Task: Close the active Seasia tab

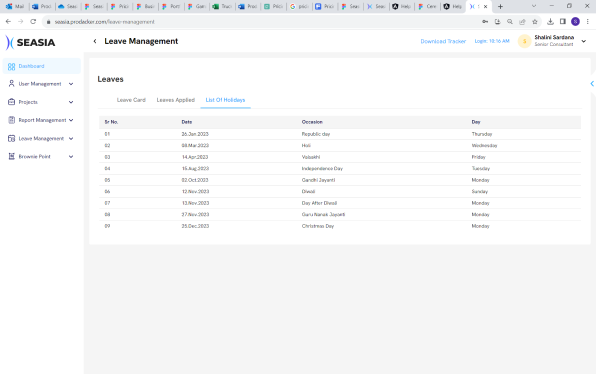Action: [x=485, y=6]
